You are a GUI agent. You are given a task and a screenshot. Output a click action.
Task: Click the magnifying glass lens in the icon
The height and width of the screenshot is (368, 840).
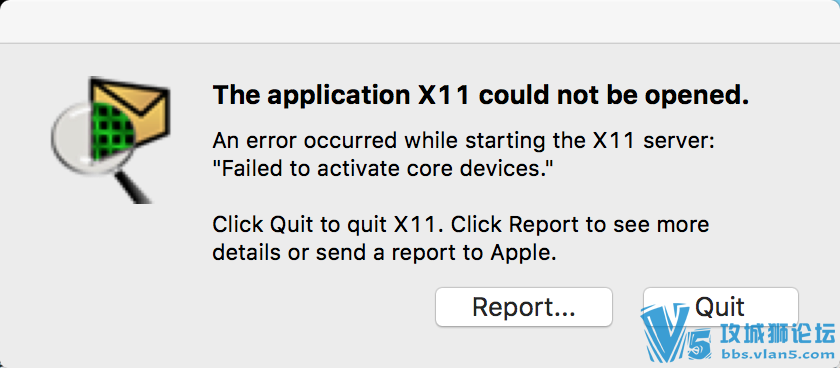84,133
